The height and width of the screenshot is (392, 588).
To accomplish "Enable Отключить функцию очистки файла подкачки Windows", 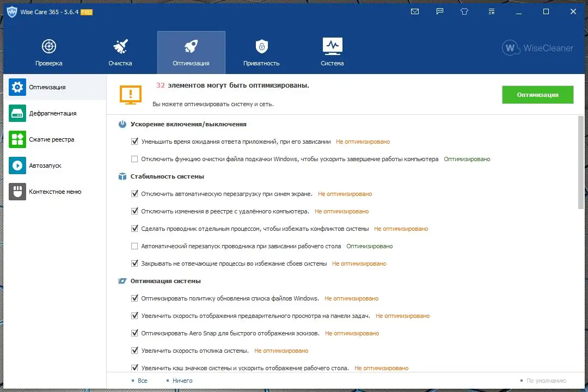I will pos(134,159).
